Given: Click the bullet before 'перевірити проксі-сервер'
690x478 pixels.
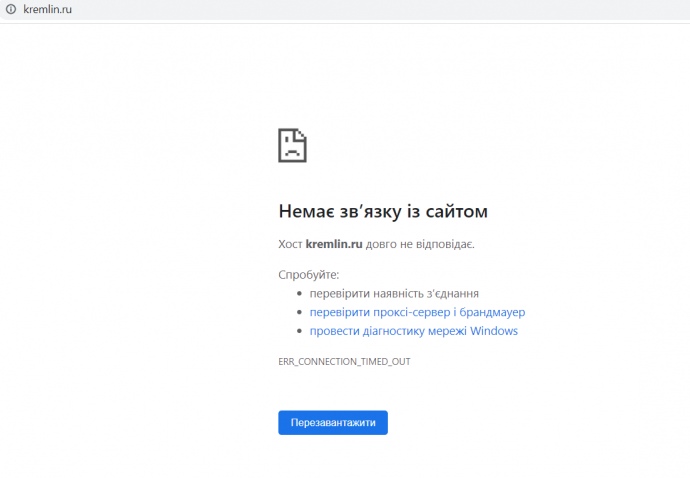Looking at the screenshot, I should pyautogui.click(x=299, y=313).
